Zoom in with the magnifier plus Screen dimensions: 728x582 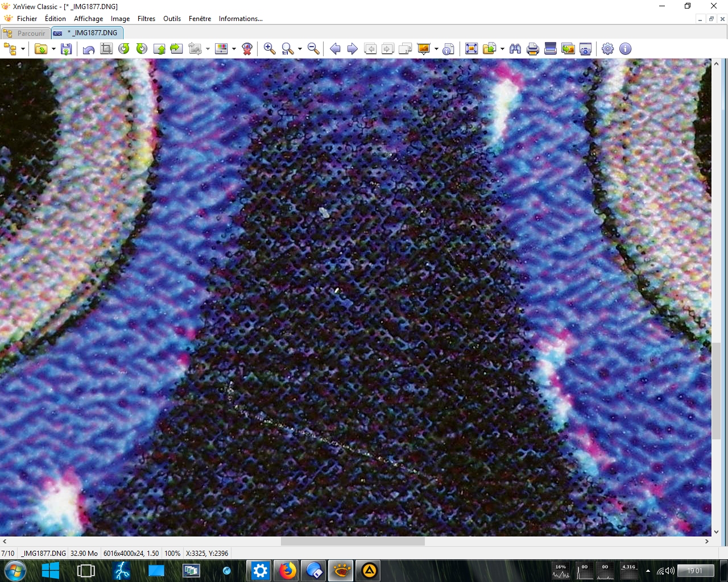[x=270, y=49]
